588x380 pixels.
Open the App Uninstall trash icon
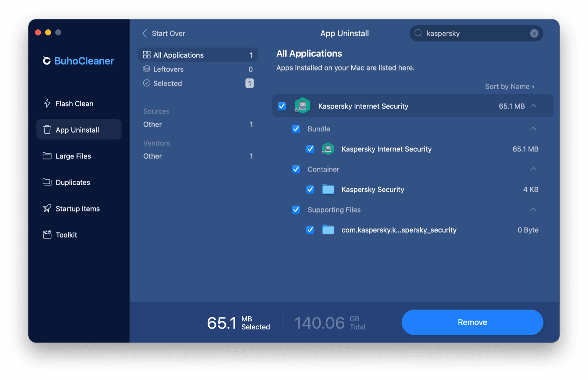coord(47,129)
